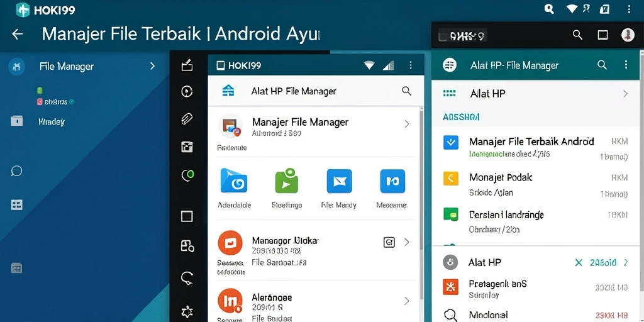The height and width of the screenshot is (322, 644).
Task: Click the window icon in right black header
Action: point(602,35)
